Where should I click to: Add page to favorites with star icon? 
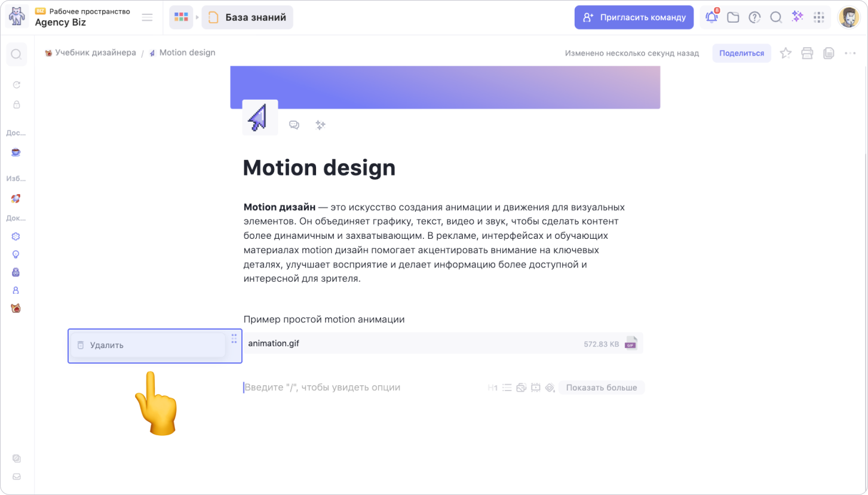pyautogui.click(x=786, y=53)
